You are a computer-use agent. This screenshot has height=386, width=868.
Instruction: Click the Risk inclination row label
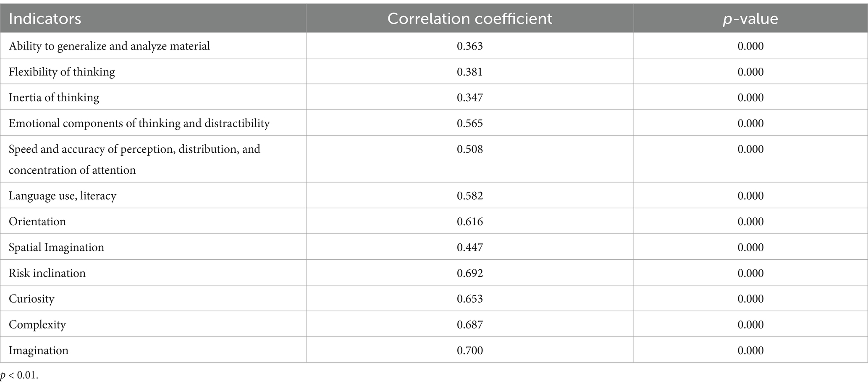[x=47, y=273]
